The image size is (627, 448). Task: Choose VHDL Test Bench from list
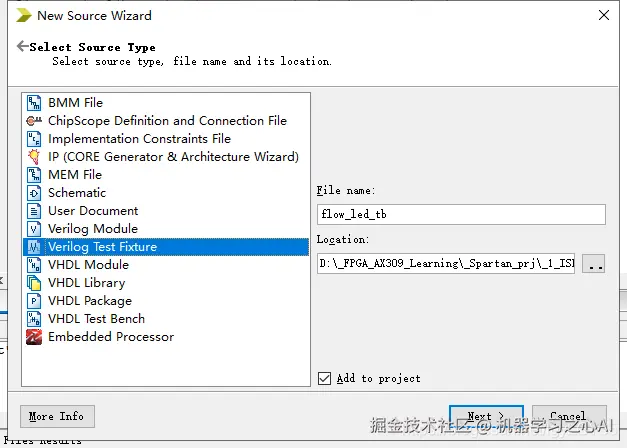click(96, 319)
